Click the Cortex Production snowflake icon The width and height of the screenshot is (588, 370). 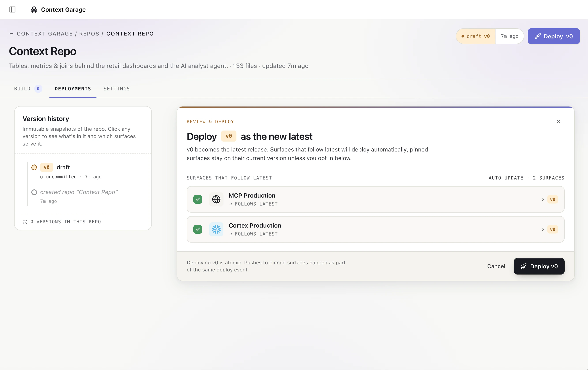[216, 229]
